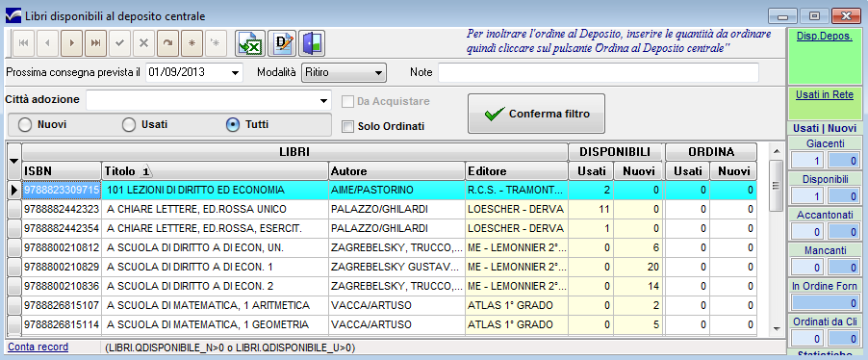This screenshot has height=360, width=868.
Task: Click the row selector header corner arrow
Action: click(x=13, y=161)
